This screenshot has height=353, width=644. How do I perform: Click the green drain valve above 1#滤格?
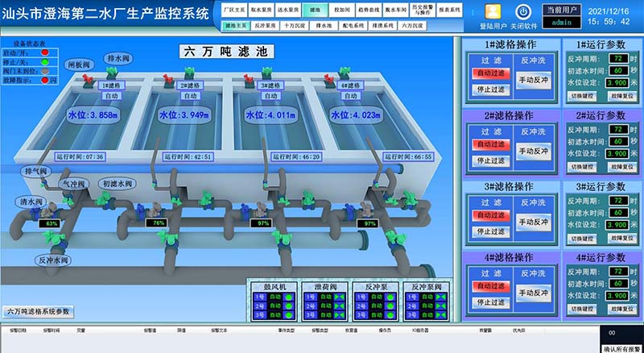[x=112, y=73]
